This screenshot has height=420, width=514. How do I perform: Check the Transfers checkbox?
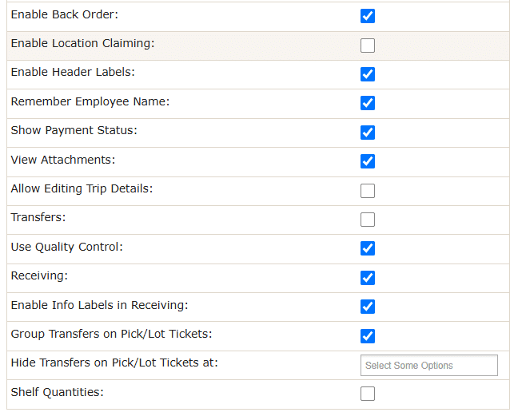point(368,220)
